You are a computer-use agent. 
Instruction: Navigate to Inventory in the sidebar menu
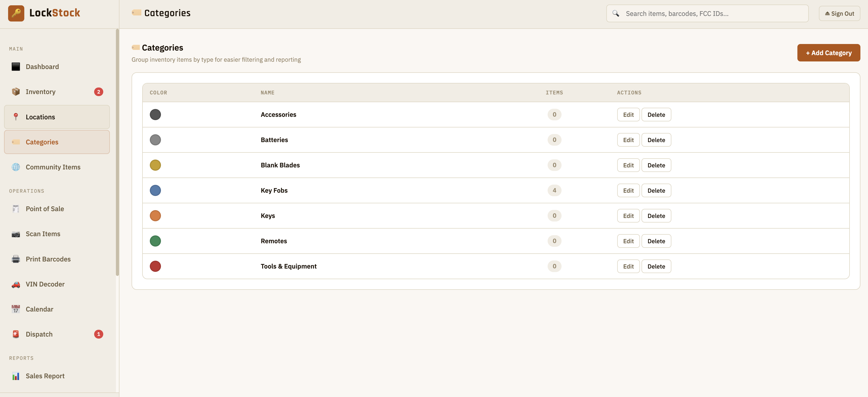pos(40,91)
